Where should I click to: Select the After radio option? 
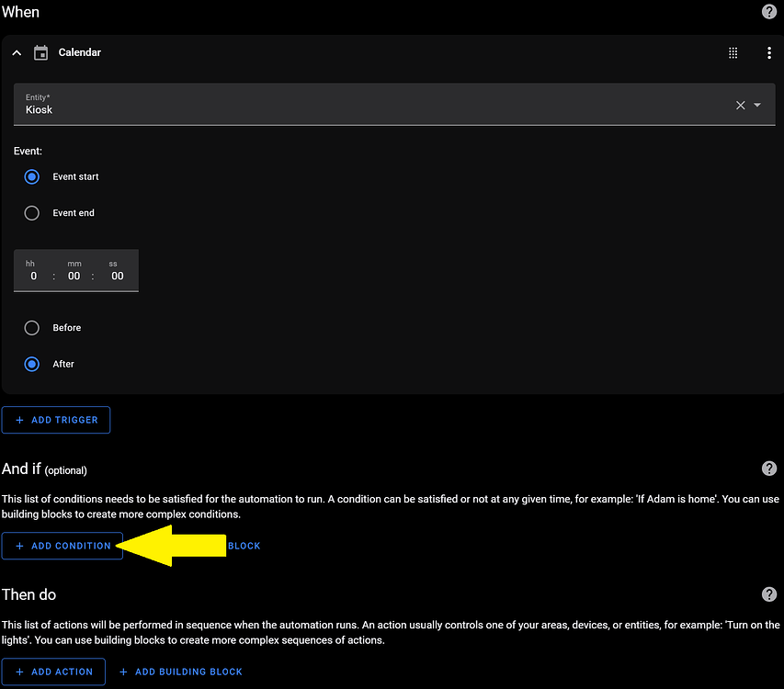(x=31, y=364)
